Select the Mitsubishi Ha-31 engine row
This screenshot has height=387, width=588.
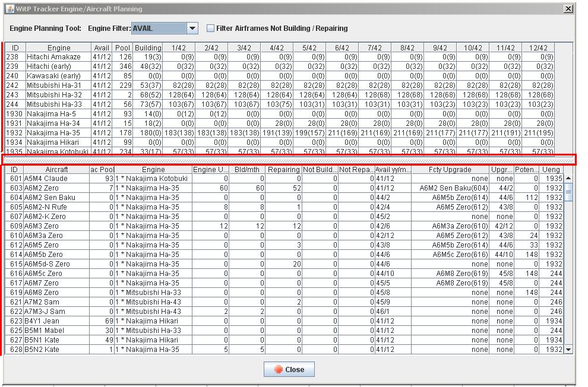[x=280, y=85]
